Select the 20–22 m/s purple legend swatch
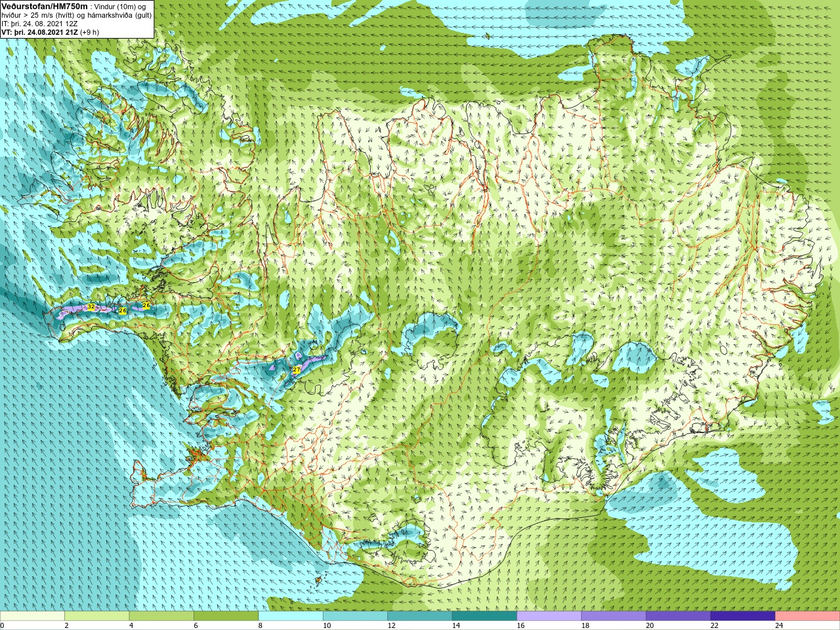Viewport: 840px width, 630px height. [679, 616]
